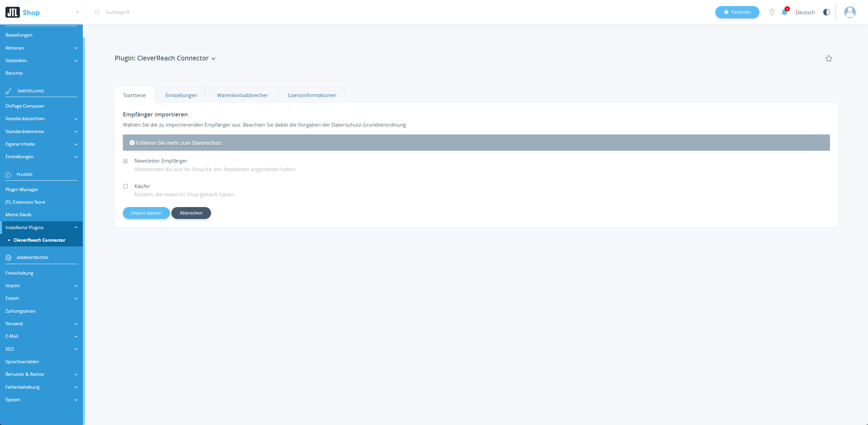Click the sidebar vertical scrollbar

click(84, 231)
